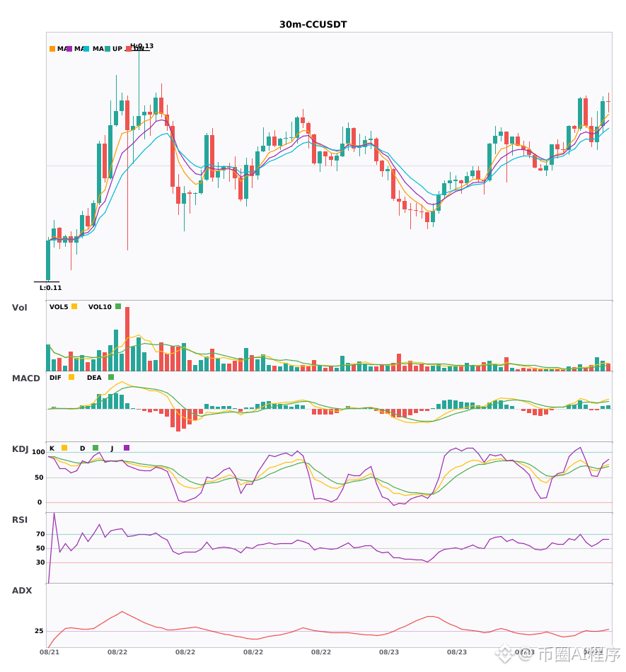626x672 pixels.
Task: Click the yellow DIF legend swatch
Action: 71,377
